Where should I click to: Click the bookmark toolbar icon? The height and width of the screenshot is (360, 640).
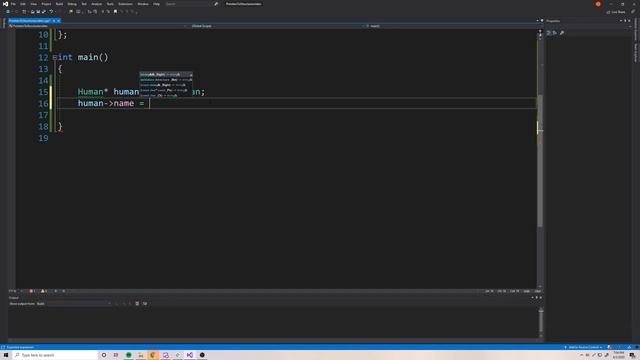click(116, 12)
